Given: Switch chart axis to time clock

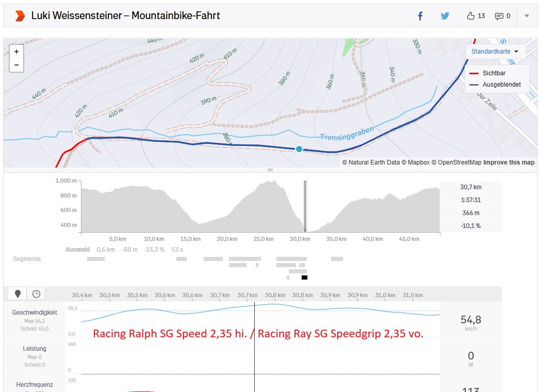Looking at the screenshot, I should pos(36,294).
